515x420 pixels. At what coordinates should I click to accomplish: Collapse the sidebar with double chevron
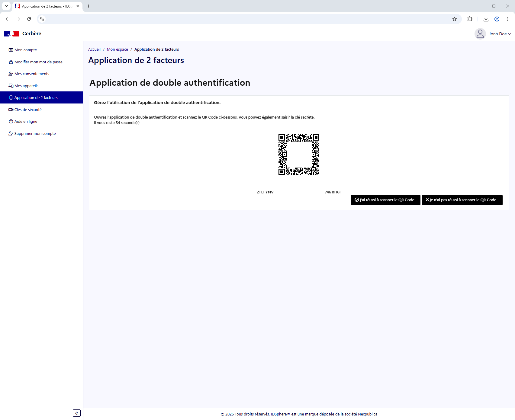(77, 413)
